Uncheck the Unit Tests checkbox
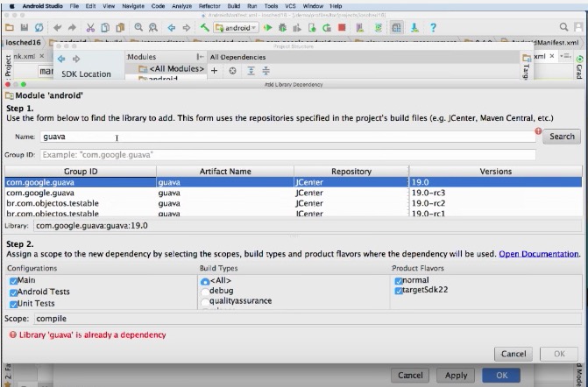Image resolution: width=588 pixels, height=387 pixels. coord(14,304)
